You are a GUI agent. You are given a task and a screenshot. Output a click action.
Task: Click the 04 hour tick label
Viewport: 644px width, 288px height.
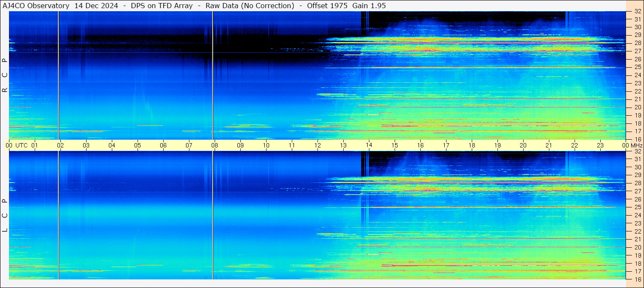[112, 145]
